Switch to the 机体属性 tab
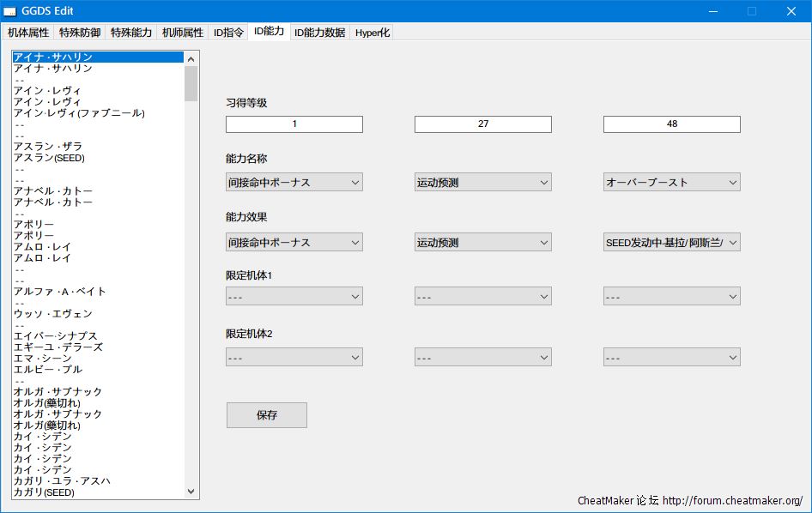 pyautogui.click(x=28, y=33)
